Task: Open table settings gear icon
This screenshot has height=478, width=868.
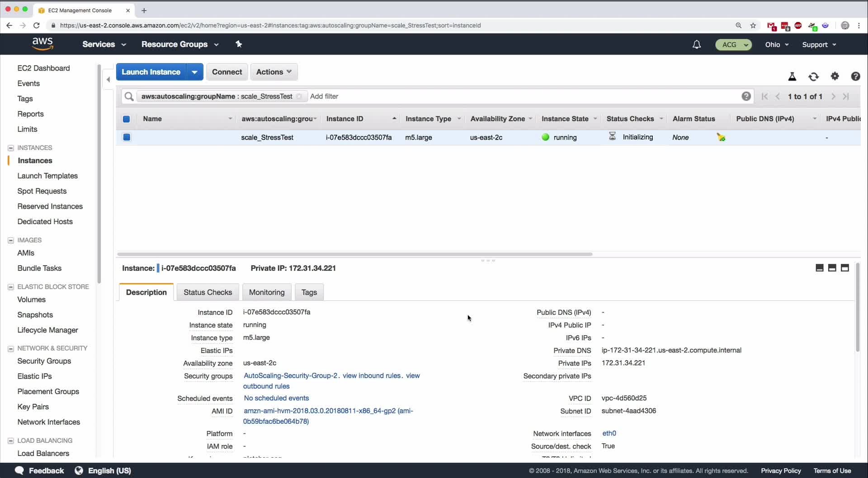Action: (x=835, y=76)
